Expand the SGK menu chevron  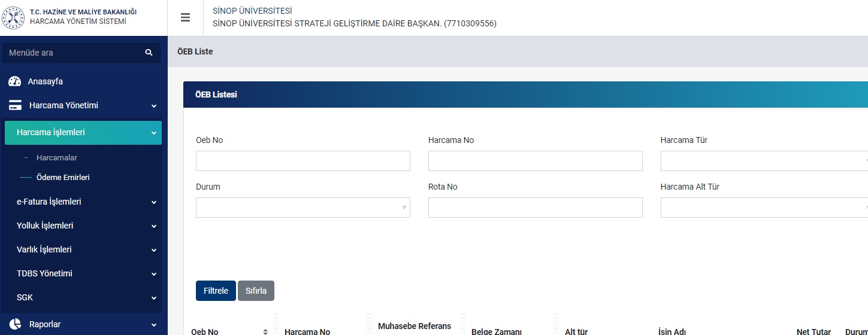tap(154, 298)
